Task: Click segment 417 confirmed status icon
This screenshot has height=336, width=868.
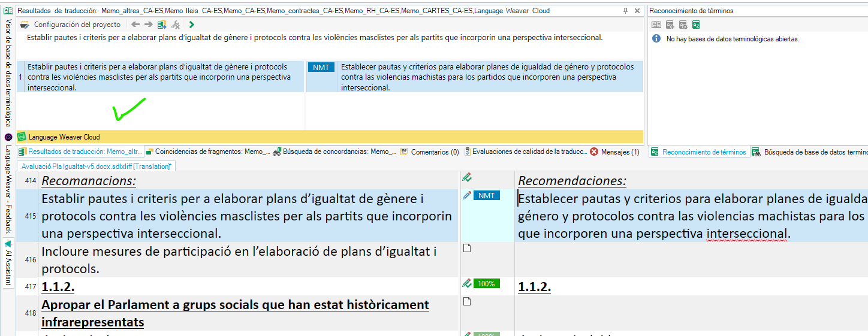Action: 467,283
